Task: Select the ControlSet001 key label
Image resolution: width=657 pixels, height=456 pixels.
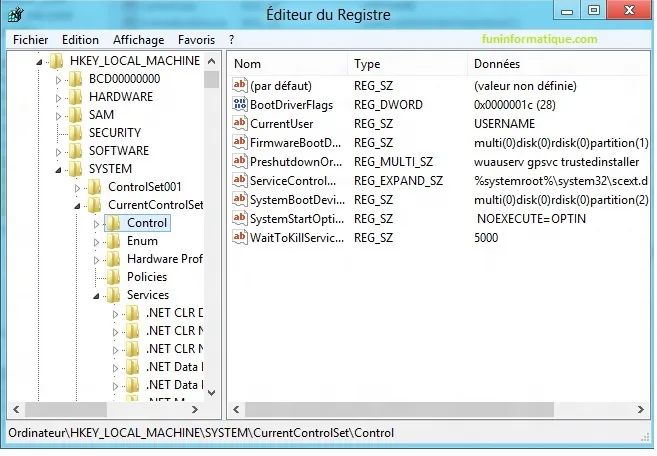Action: pos(145,187)
